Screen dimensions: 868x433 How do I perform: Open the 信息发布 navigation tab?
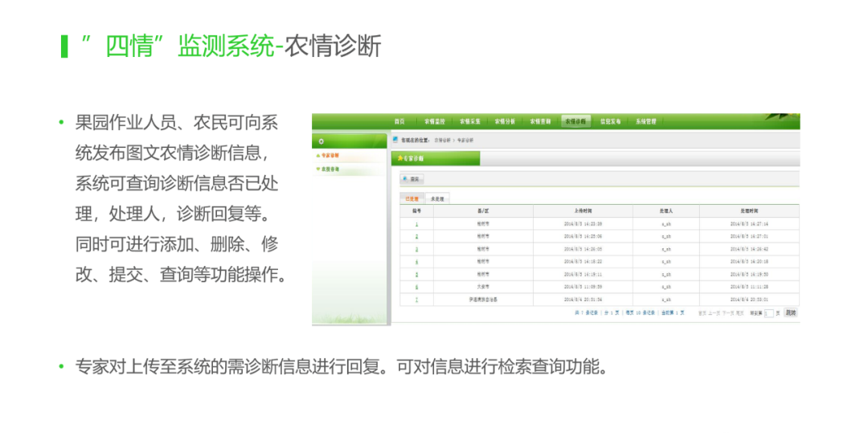coord(611,121)
